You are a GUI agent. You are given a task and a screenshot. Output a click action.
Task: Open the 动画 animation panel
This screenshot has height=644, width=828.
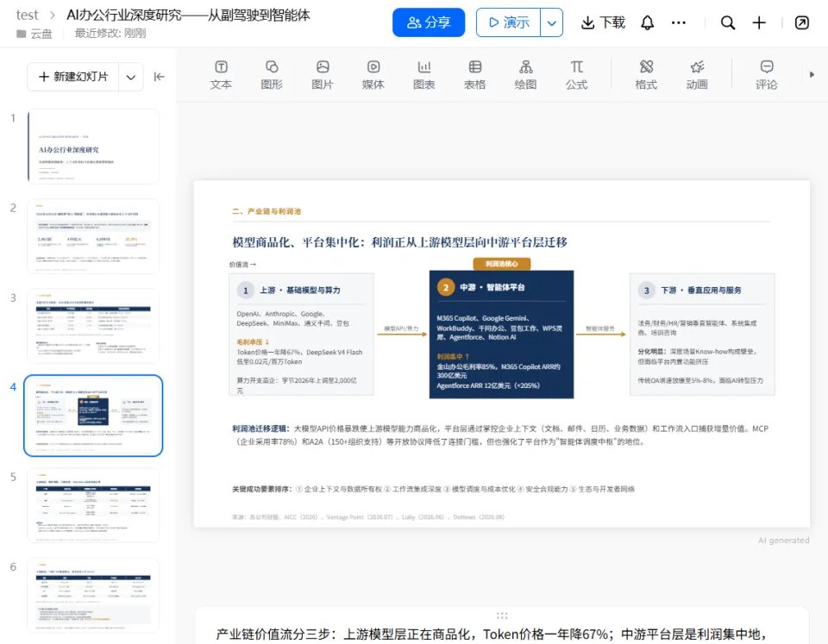click(697, 75)
